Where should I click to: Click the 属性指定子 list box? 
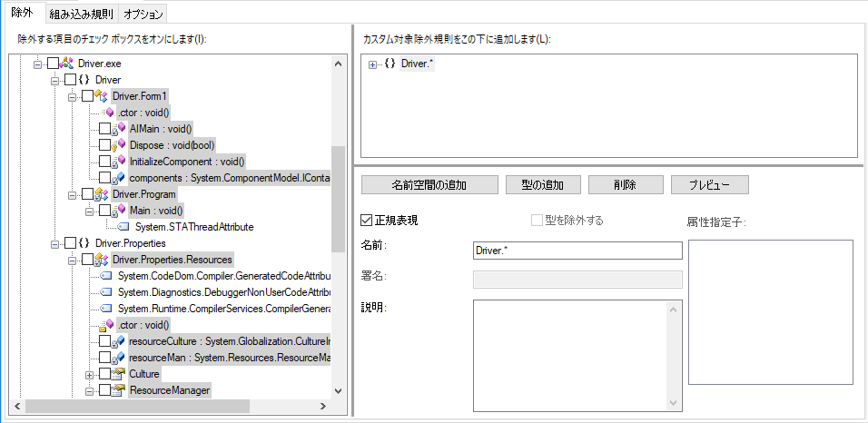(771, 311)
